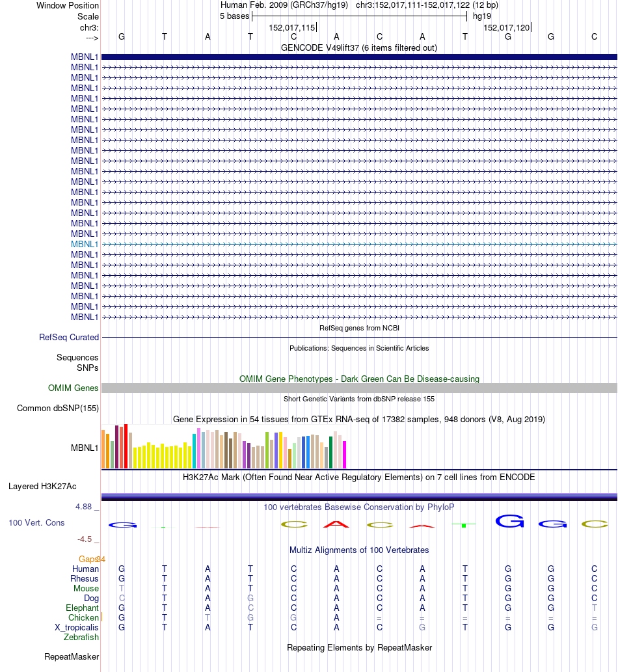The image size is (618, 672).
Task: Click the 4.88 upper conservation scale value
Action: click(83, 507)
